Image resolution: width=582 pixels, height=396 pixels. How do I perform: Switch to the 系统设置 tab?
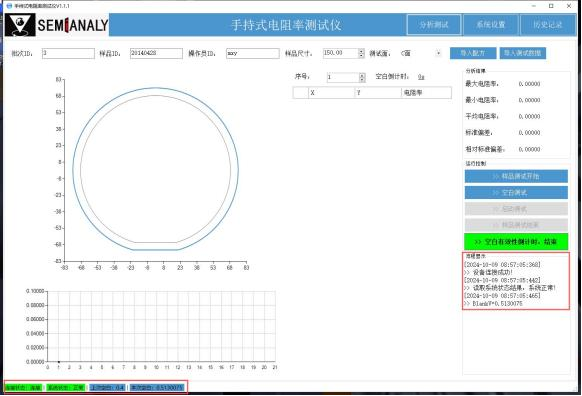coord(491,25)
